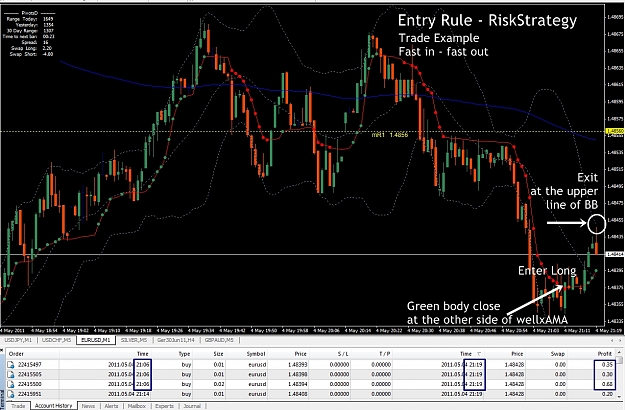625x410 pixels.
Task: Click the open price 1.48394 cell
Action: click(x=299, y=384)
